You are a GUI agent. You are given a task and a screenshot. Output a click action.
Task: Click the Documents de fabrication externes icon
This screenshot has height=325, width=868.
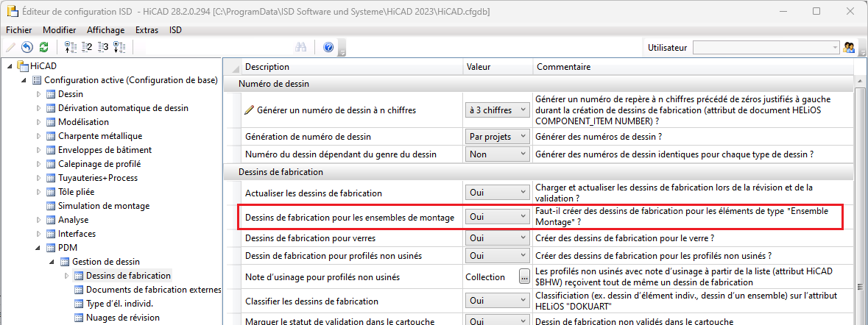(79, 290)
